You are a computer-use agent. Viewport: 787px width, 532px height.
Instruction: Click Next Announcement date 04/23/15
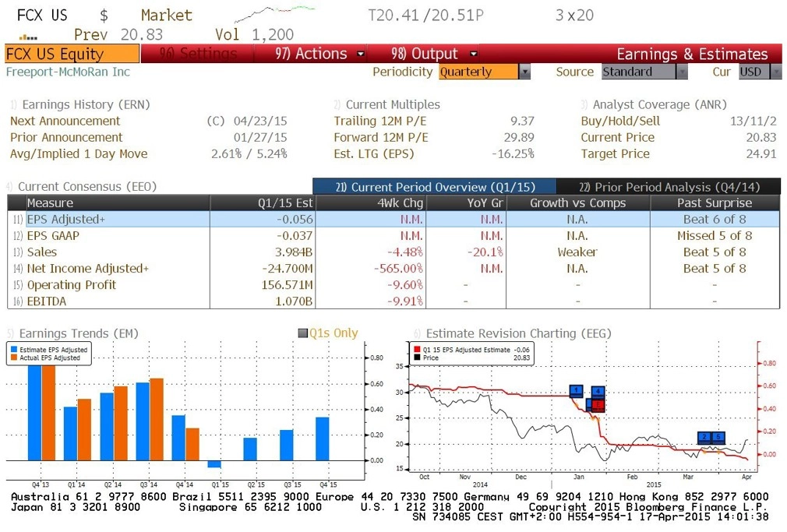(260, 121)
